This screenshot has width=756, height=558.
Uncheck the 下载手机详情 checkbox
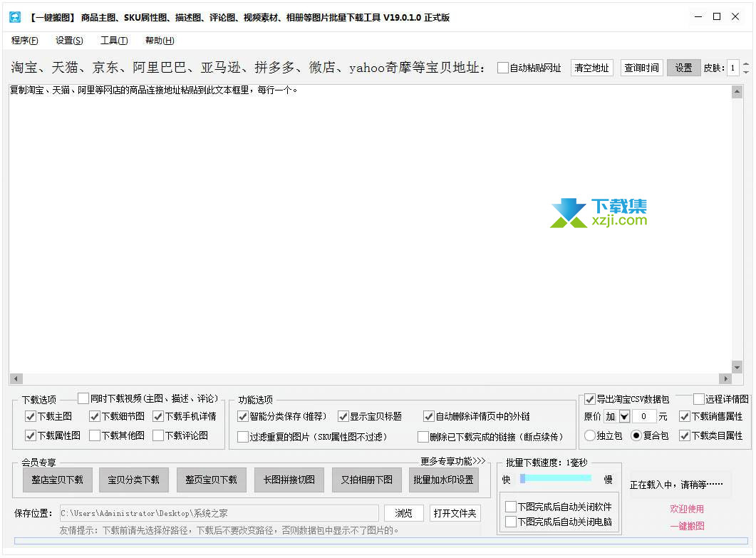158,416
